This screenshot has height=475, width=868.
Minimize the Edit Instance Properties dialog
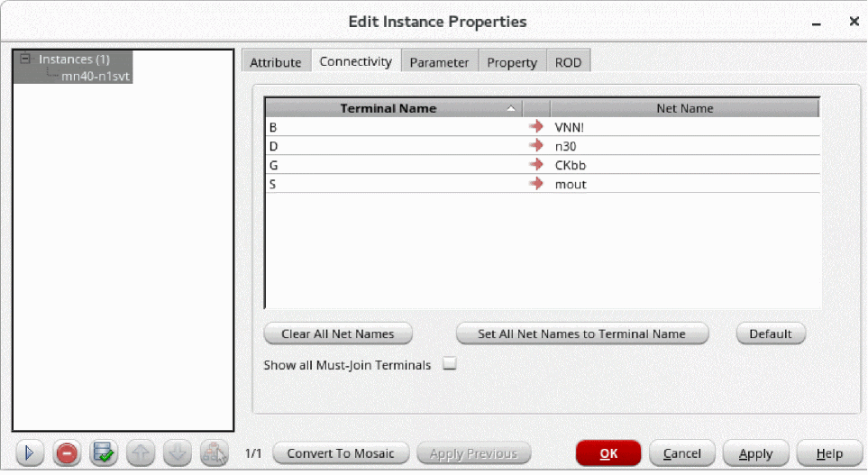coord(816,23)
